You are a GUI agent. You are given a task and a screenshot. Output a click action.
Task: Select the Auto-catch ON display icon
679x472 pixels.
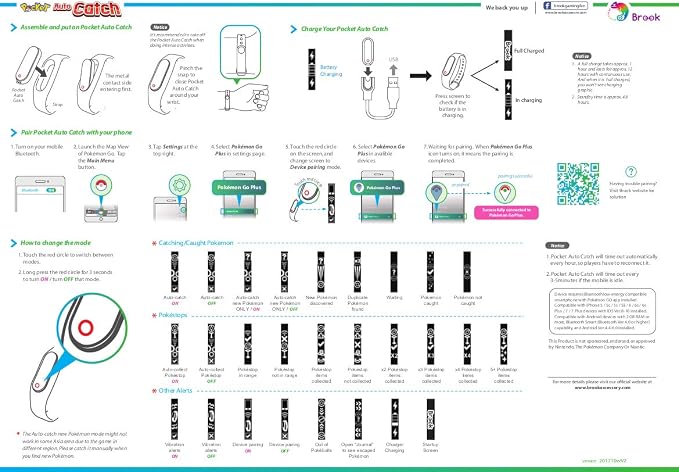175,272
